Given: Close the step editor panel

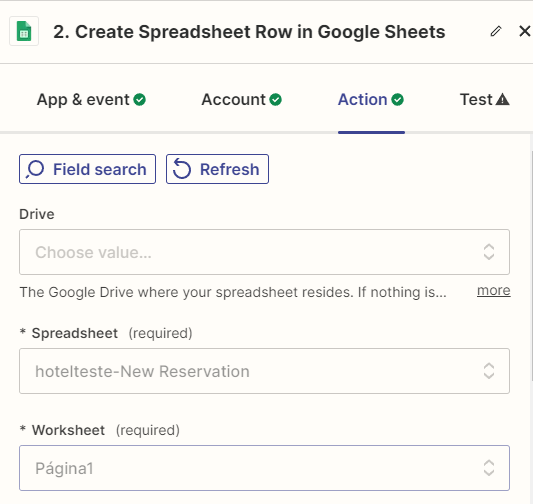Looking at the screenshot, I should coord(525,31).
